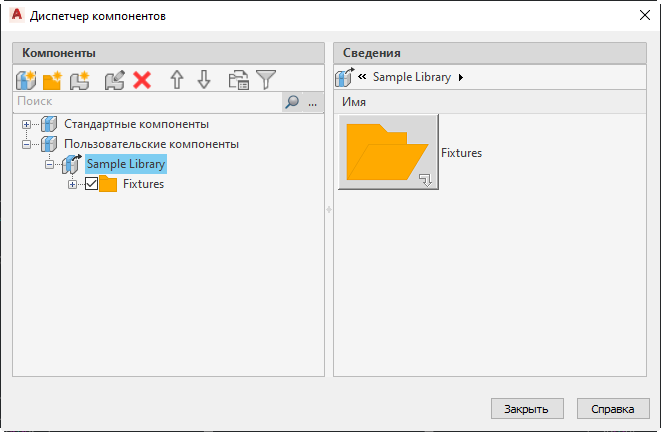The width and height of the screenshot is (661, 432).
Task: Select Sample Library in the tree
Action: [x=126, y=164]
